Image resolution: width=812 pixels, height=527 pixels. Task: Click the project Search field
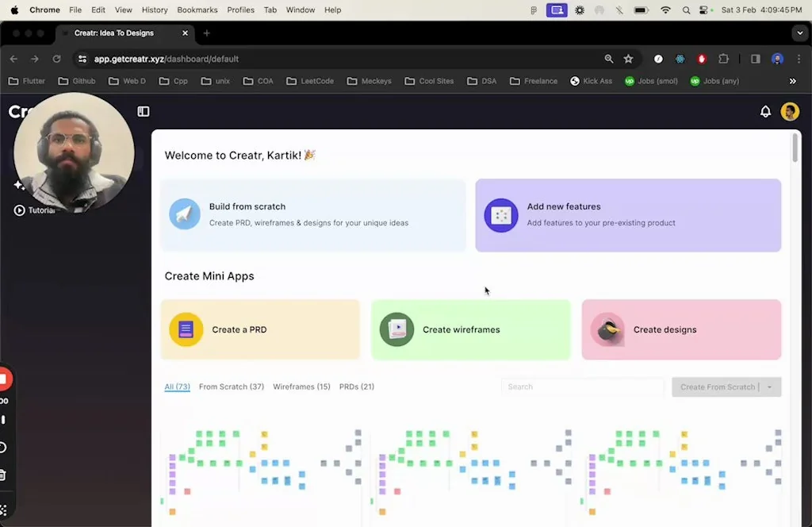[x=582, y=387]
